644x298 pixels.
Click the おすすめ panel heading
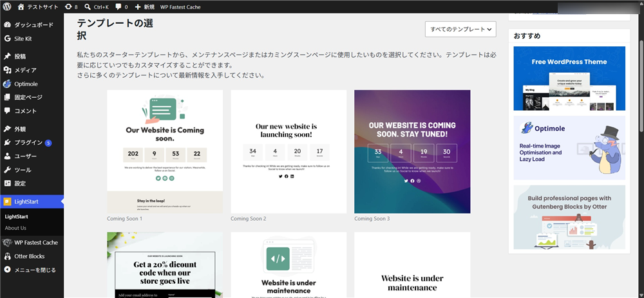[527, 35]
